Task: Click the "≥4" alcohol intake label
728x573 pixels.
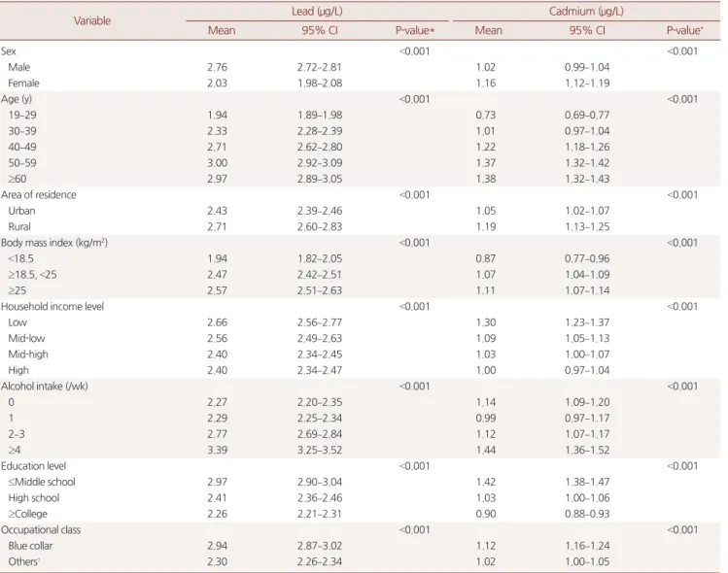Action: [x=15, y=450]
